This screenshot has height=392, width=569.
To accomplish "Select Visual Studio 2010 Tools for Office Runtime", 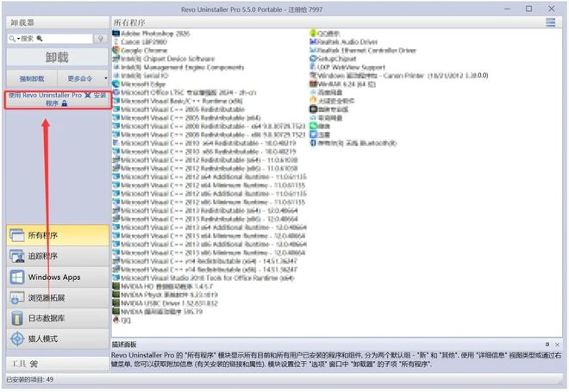I will click(x=203, y=277).
